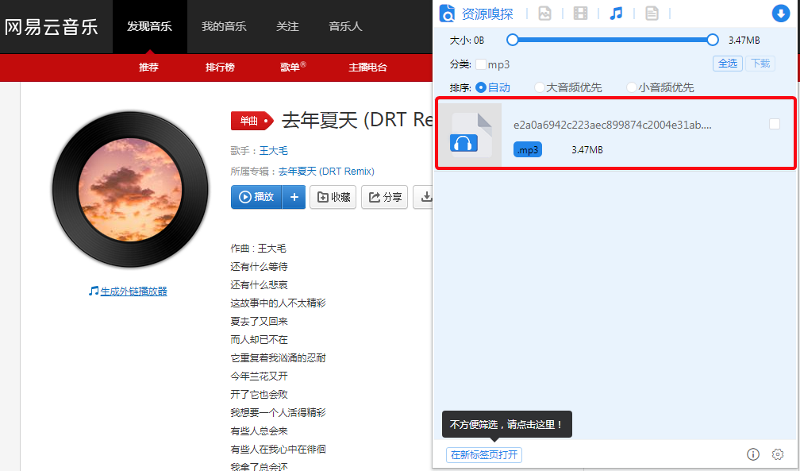Click the 分享 share button
The image size is (800, 471).
[385, 197]
